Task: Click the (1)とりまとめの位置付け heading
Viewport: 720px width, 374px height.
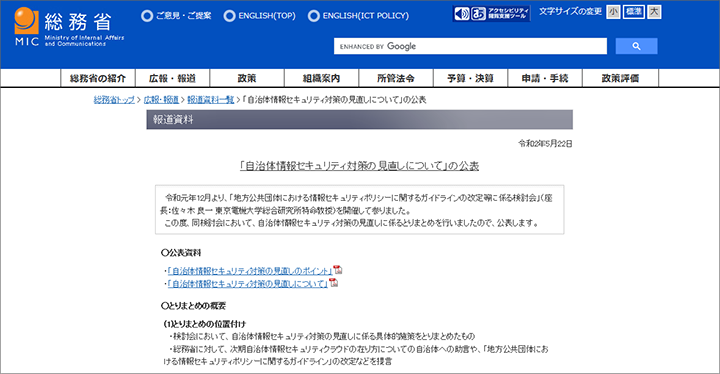Action: pyautogui.click(x=205, y=324)
